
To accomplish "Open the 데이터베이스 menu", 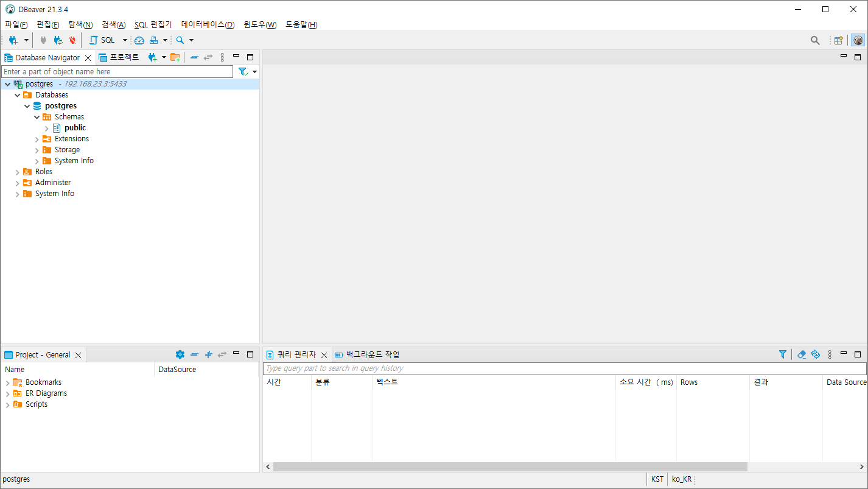I will (208, 25).
